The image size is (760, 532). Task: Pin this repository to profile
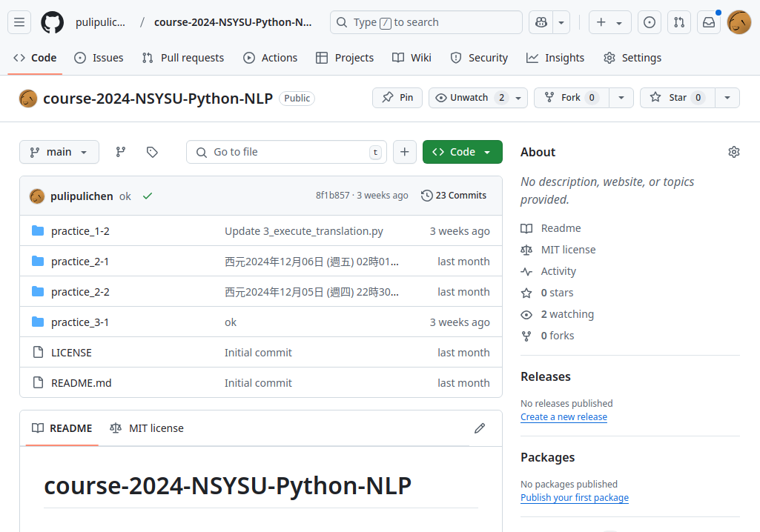[397, 98]
